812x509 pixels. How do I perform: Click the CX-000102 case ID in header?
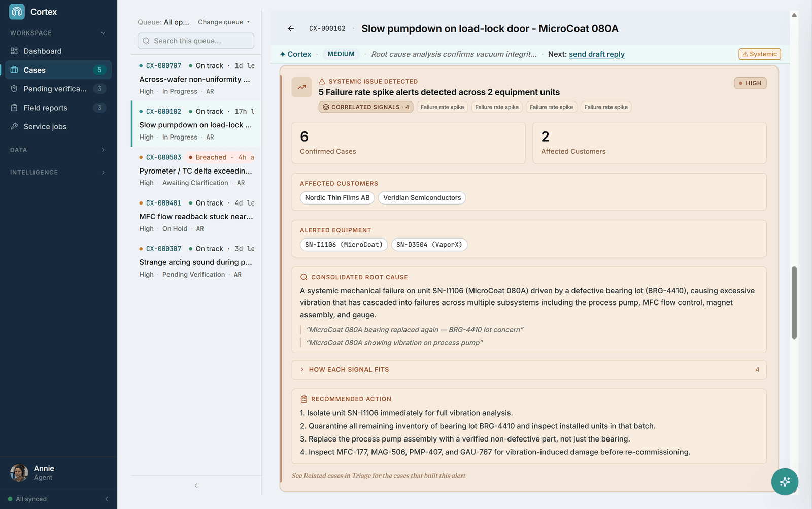(x=327, y=29)
